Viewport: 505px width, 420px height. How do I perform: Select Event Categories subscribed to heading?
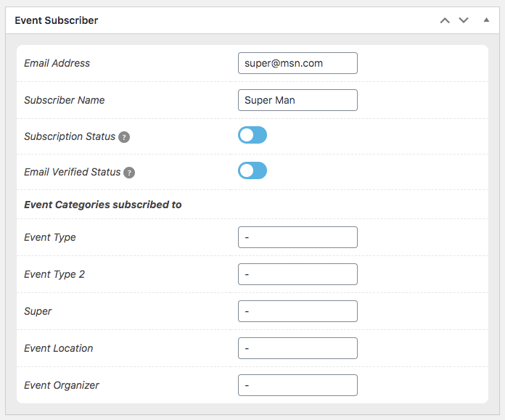103,205
